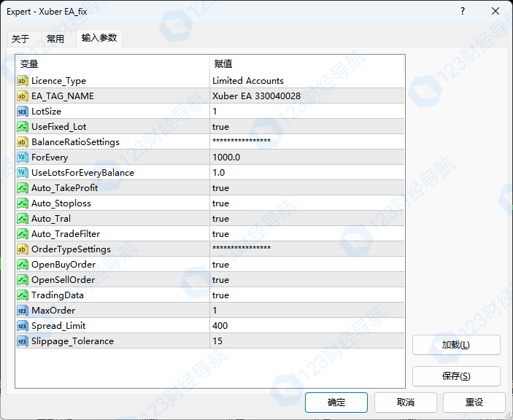The height and width of the screenshot is (420, 513).
Task: Select the Slippage_Tolerance variable name
Action: click(x=73, y=341)
